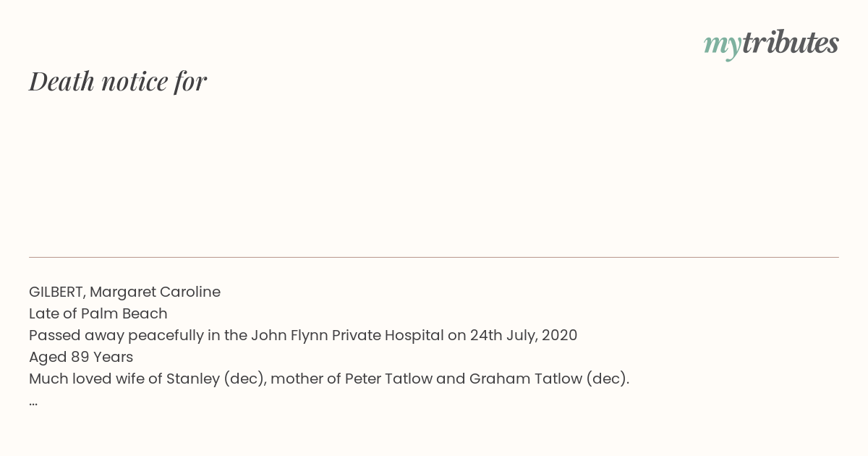Viewport: 868px width, 456px height.
Task: Click the mytributes logo
Action: pos(771,43)
